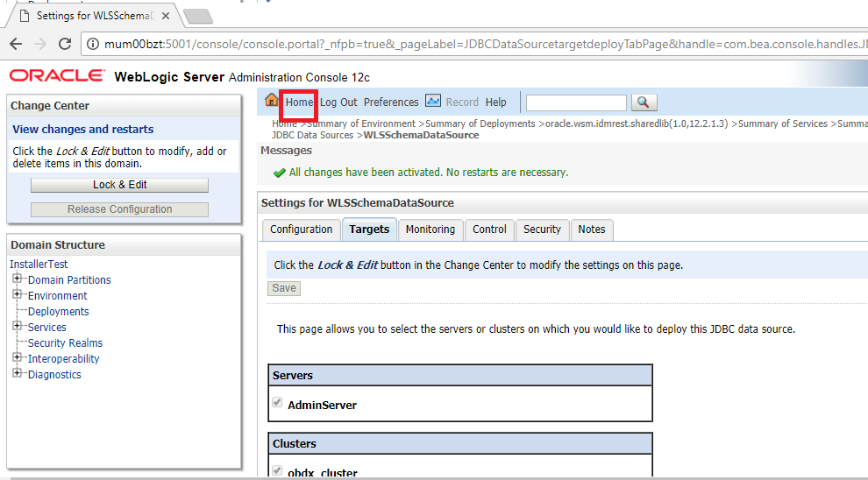Expand Services tree node

pyautogui.click(x=18, y=325)
